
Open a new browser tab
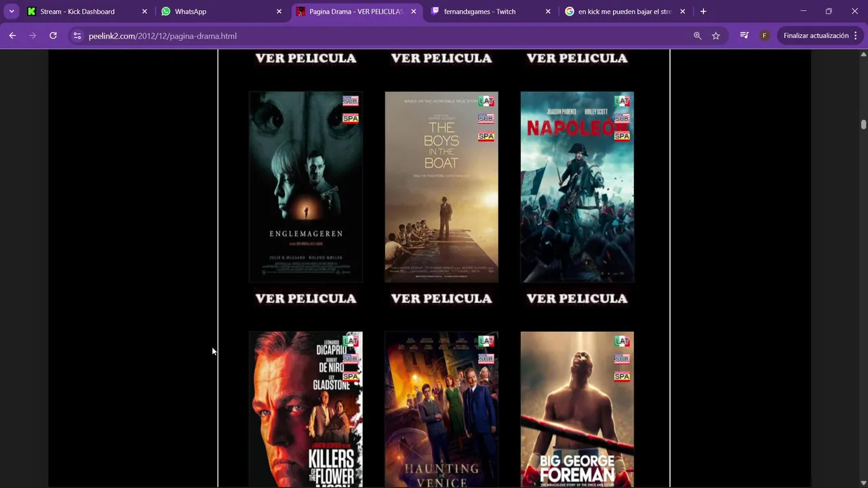pyautogui.click(x=703, y=12)
